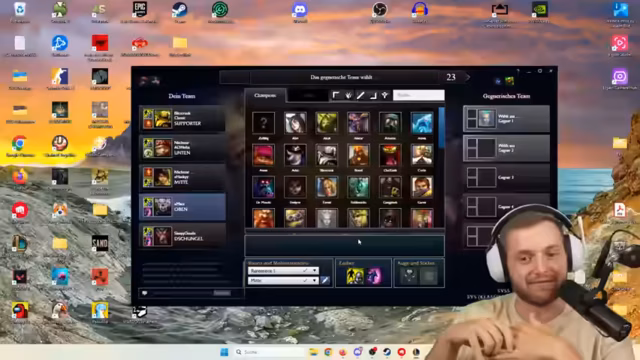Toggle the top lane role filter

click(x=336, y=96)
